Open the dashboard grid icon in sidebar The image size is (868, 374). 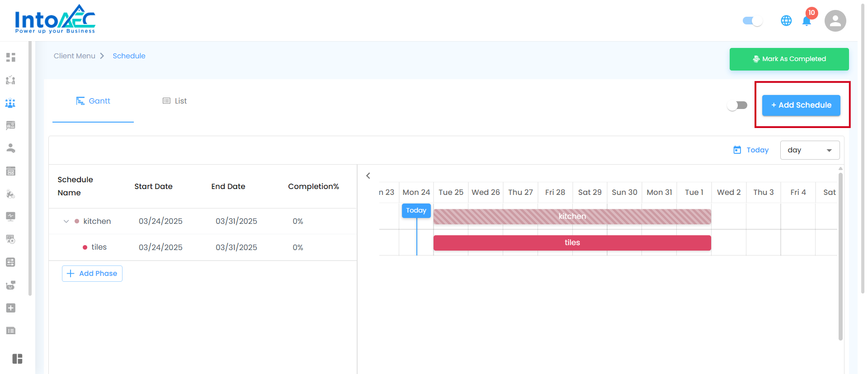click(11, 57)
